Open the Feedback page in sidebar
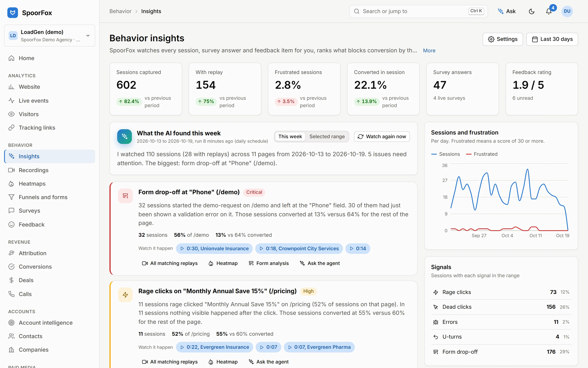This screenshot has width=588, height=368. coord(50,224)
